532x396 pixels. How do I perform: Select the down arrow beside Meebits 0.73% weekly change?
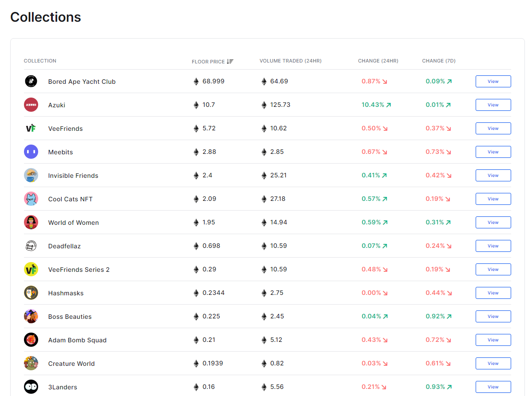click(x=449, y=152)
